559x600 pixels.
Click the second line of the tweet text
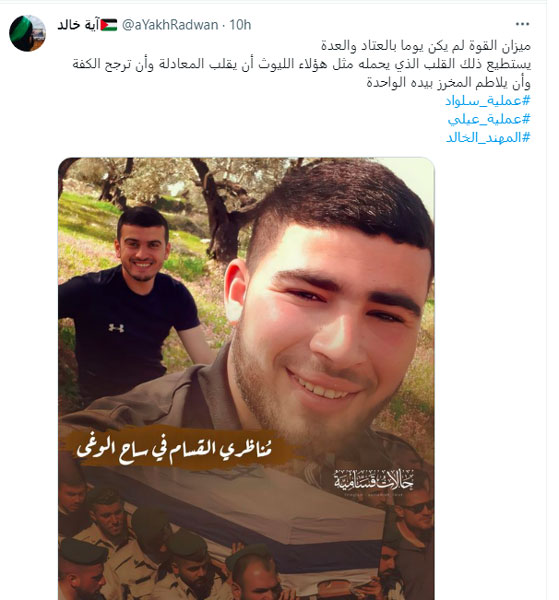(x=302, y=64)
